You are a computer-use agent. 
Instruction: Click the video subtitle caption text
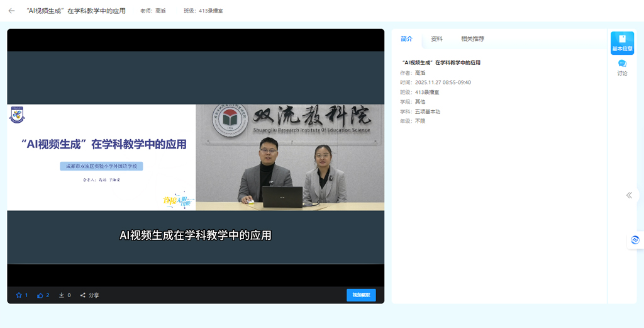tap(196, 235)
